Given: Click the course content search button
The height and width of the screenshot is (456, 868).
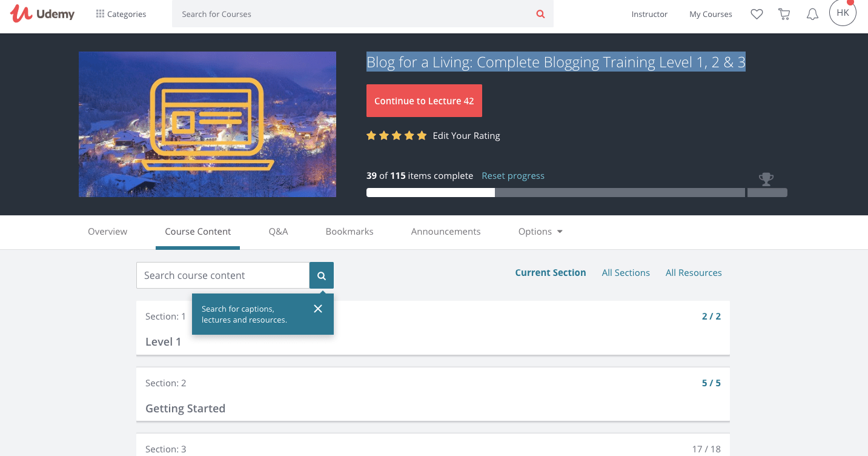Looking at the screenshot, I should [322, 275].
